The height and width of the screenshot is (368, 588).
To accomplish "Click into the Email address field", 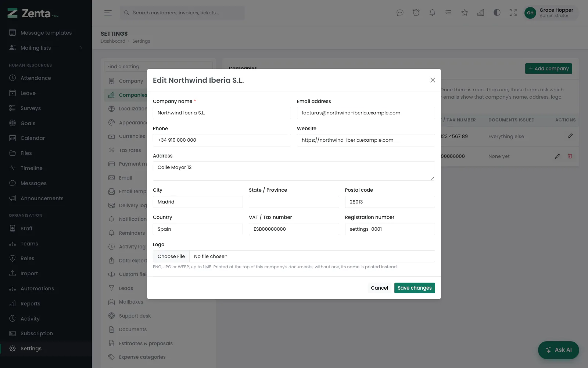I will pyautogui.click(x=366, y=113).
